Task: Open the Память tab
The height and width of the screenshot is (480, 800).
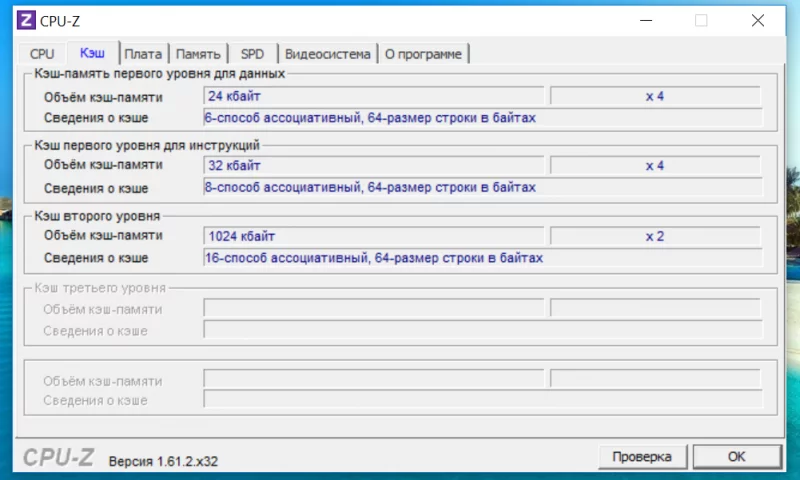Action: [198, 54]
